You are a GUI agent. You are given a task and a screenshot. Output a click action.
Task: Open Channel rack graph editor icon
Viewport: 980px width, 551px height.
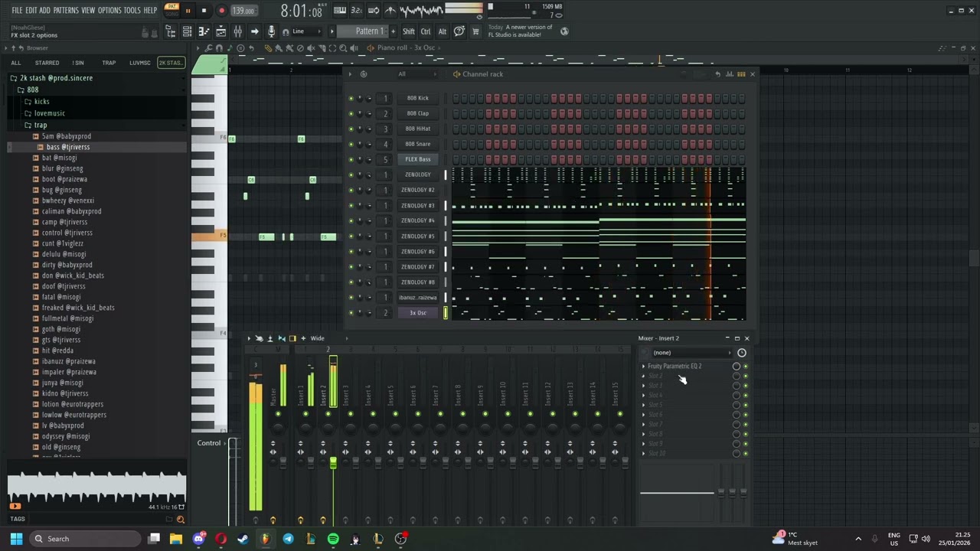[x=729, y=74]
